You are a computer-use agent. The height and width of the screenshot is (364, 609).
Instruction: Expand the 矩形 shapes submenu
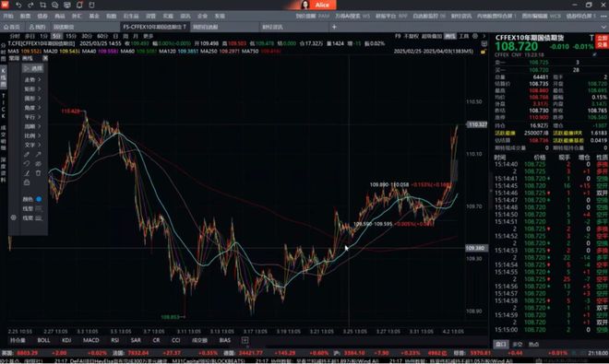[32, 88]
